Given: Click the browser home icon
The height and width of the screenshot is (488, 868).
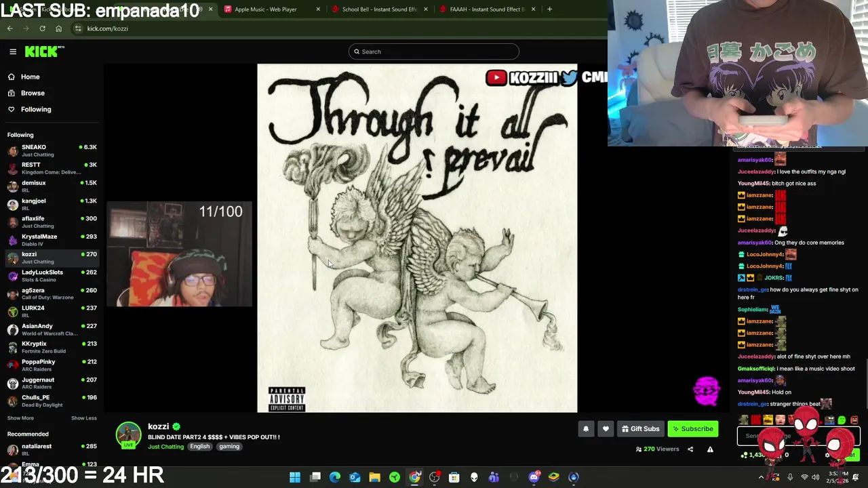Looking at the screenshot, I should [x=58, y=28].
